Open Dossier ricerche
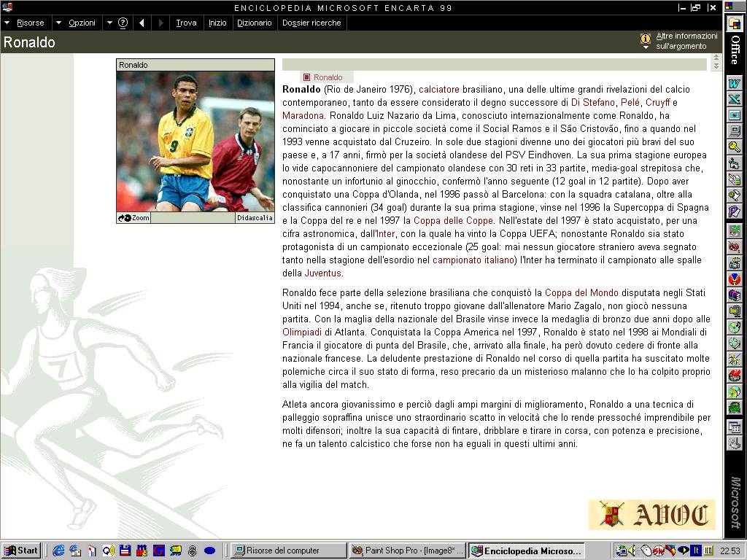Image resolution: width=747 pixels, height=560 pixels. click(311, 23)
